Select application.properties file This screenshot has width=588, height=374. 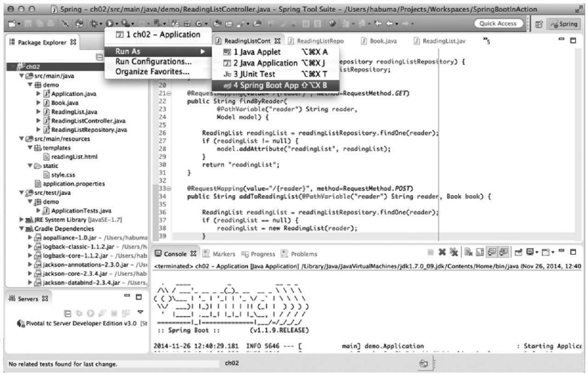[70, 184]
